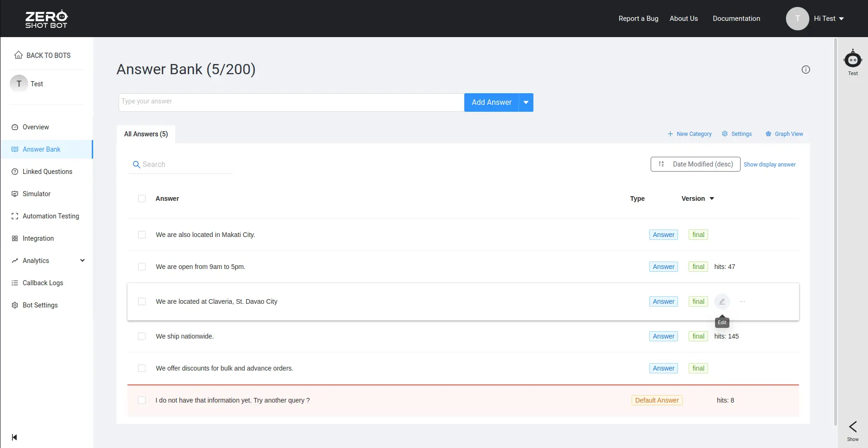The height and width of the screenshot is (448, 868).
Task: Select the All Answers (5) tab
Action: pyautogui.click(x=146, y=134)
